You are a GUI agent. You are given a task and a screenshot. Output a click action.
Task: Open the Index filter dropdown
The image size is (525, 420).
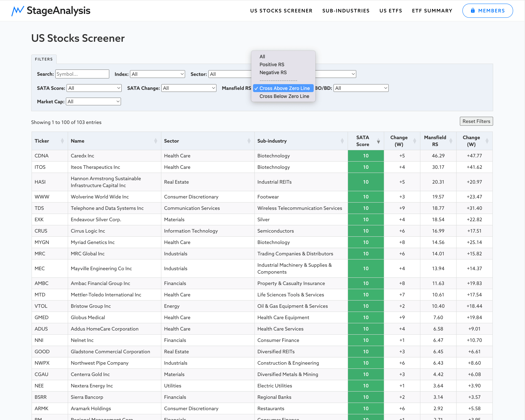tap(158, 74)
